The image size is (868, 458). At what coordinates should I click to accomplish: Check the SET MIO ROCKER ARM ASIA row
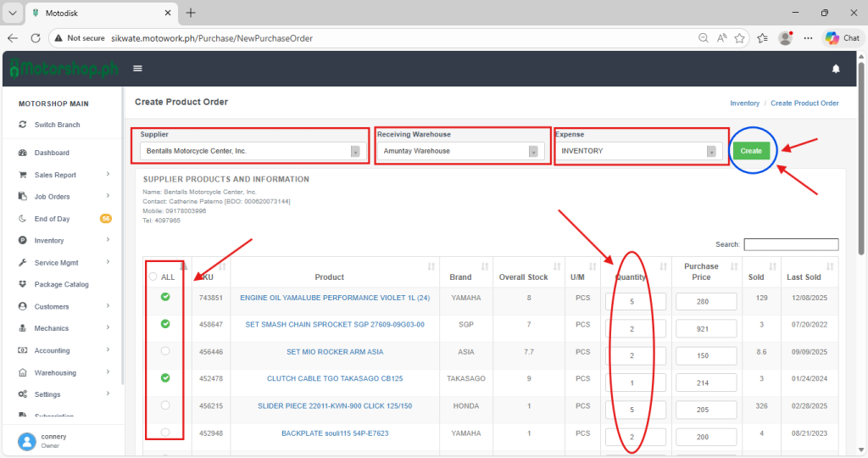(x=165, y=351)
